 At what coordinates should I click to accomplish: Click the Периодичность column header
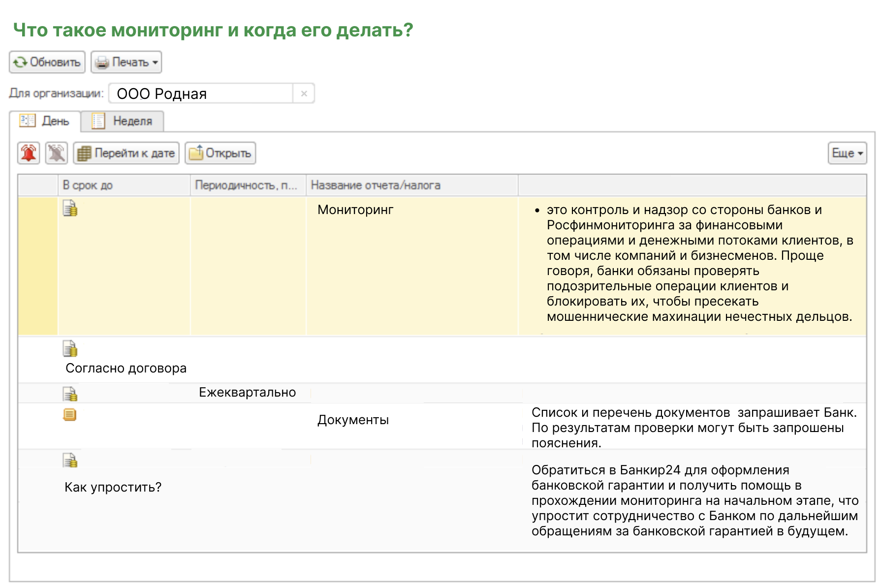(248, 186)
